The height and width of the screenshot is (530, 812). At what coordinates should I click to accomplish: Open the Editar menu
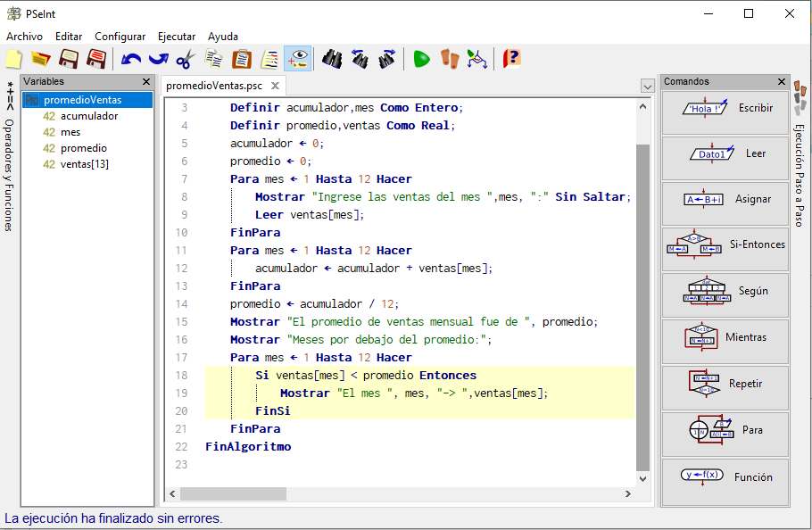pos(69,37)
